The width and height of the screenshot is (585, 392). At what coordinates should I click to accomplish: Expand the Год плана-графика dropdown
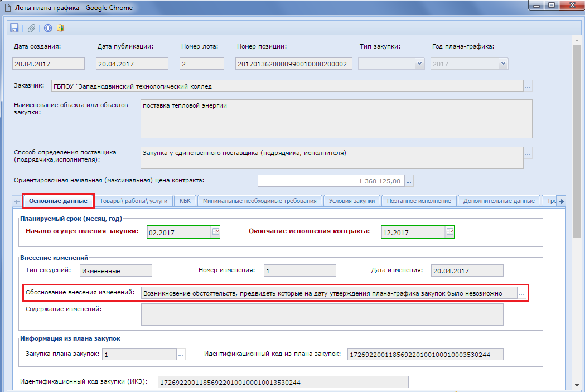[x=503, y=64]
